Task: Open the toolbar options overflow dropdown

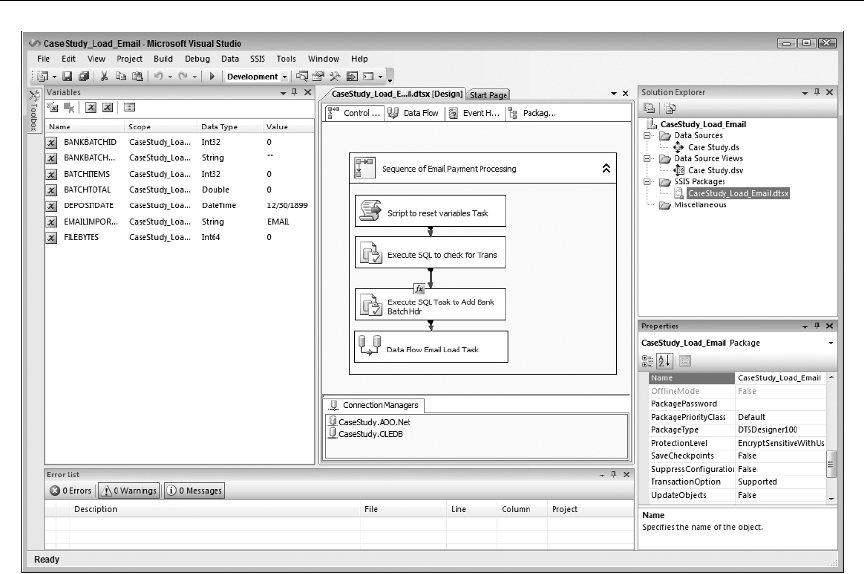Action: click(390, 77)
